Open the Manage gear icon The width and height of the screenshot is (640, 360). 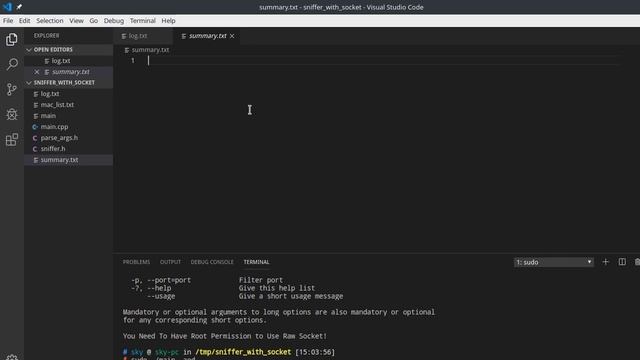click(x=12, y=357)
